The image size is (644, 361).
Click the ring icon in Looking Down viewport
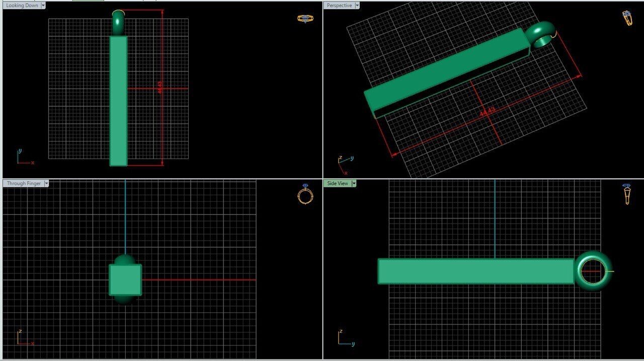click(305, 19)
